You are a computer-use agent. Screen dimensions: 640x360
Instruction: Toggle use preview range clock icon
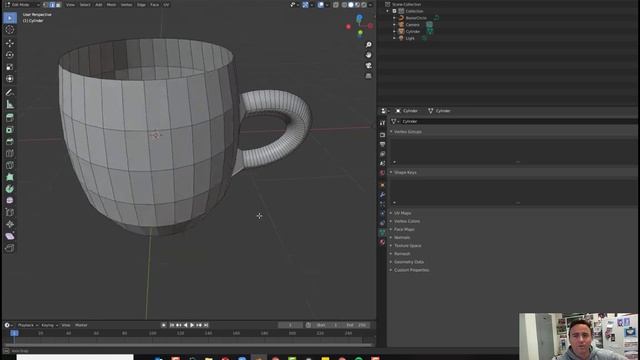tap(308, 325)
